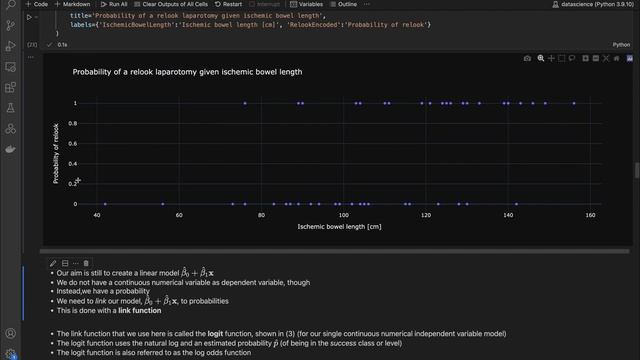Image resolution: width=640 pixels, height=360 pixels.
Task: Click the Zoom Out plot button
Action: click(x=596, y=58)
